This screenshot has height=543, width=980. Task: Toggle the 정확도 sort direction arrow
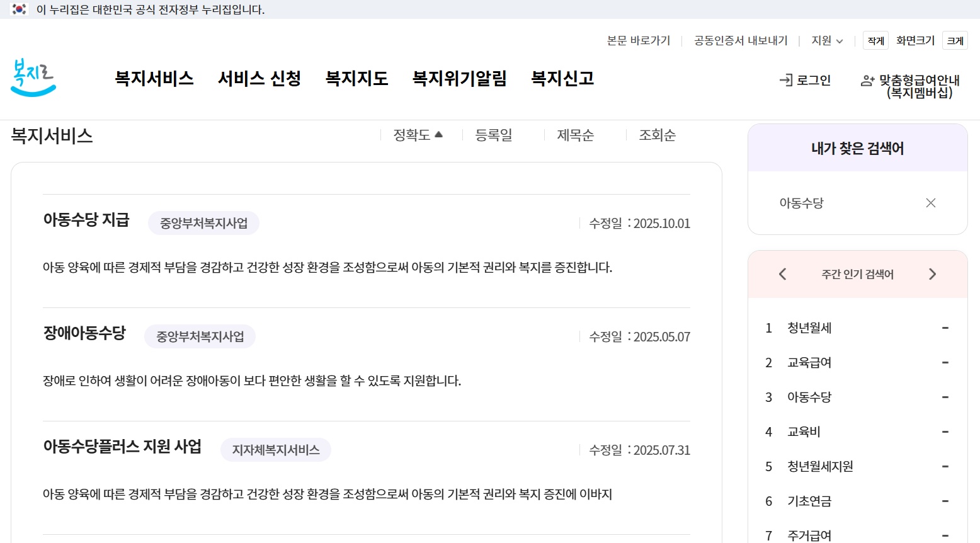coord(440,134)
